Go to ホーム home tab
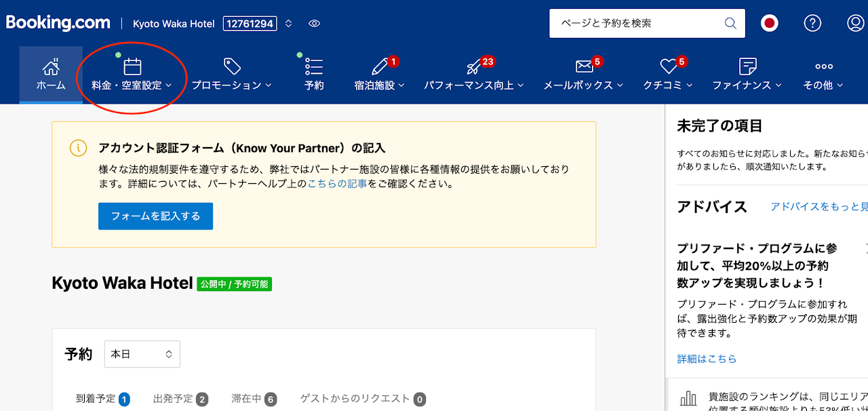This screenshot has height=411, width=868. pos(51,75)
